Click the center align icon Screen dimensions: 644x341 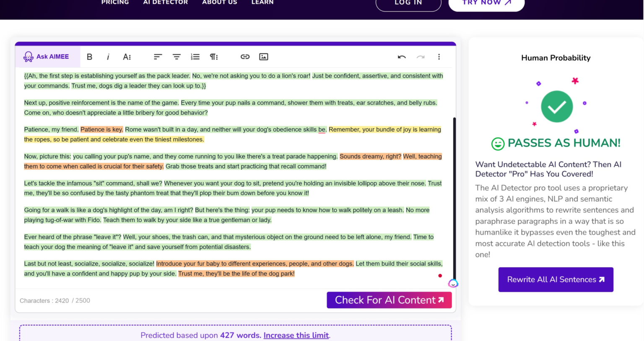[x=177, y=57]
